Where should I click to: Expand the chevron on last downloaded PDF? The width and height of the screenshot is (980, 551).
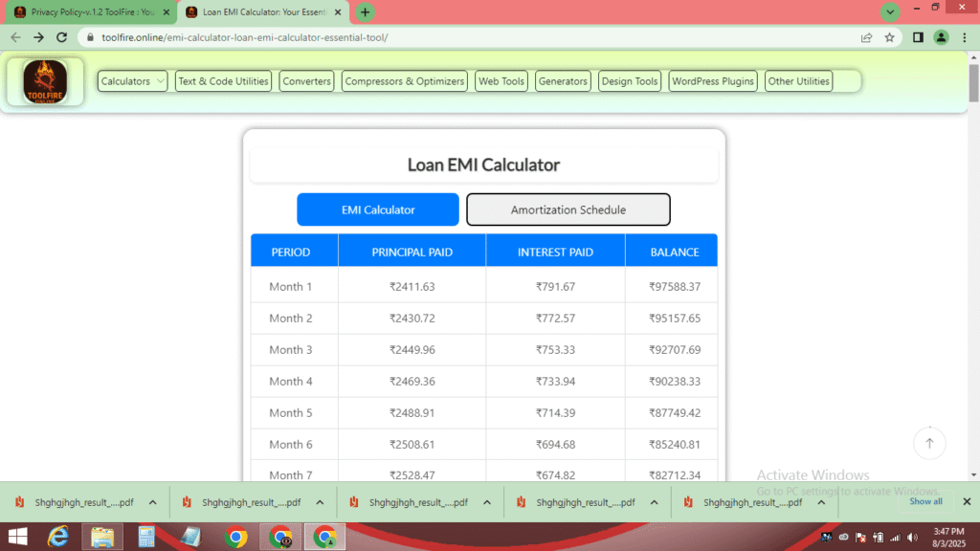click(x=821, y=501)
